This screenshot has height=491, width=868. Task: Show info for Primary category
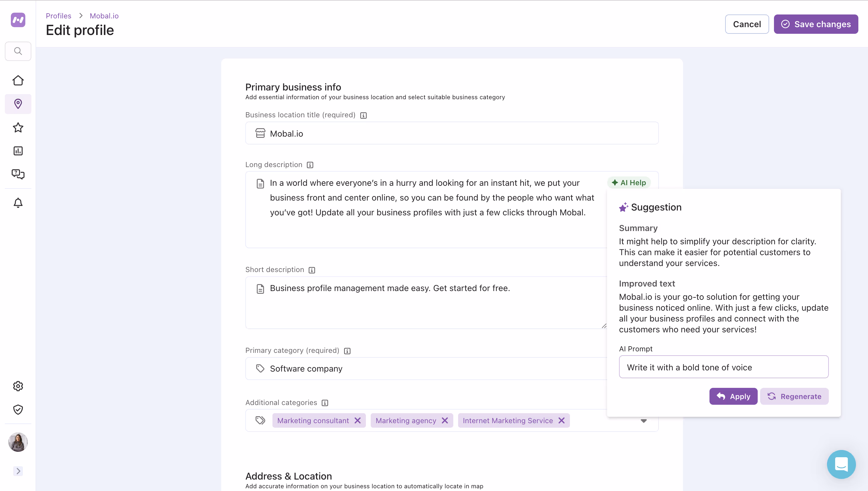pos(347,351)
